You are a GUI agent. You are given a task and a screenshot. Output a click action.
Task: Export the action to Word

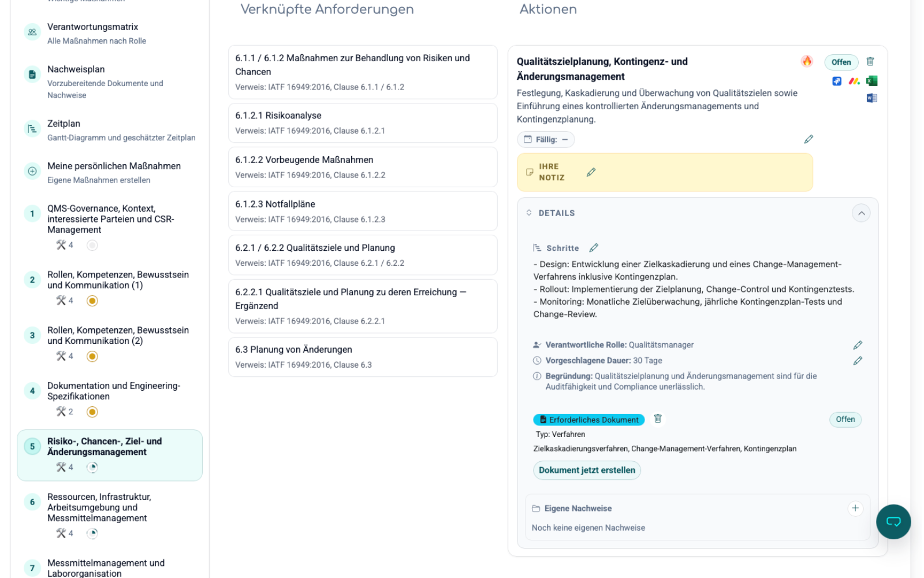click(872, 98)
